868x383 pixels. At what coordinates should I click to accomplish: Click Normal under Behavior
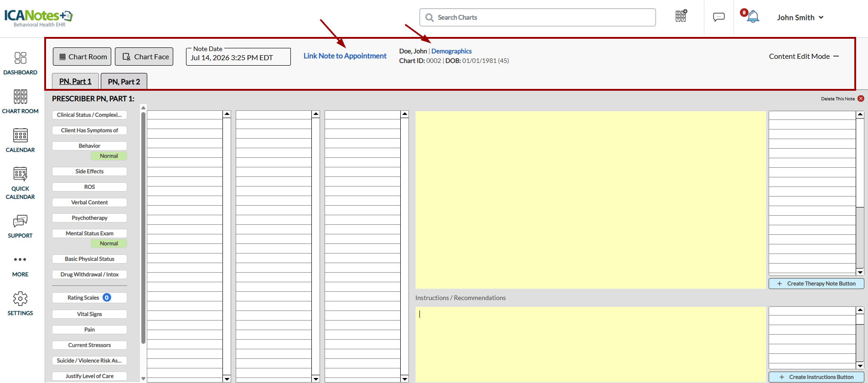click(x=109, y=156)
